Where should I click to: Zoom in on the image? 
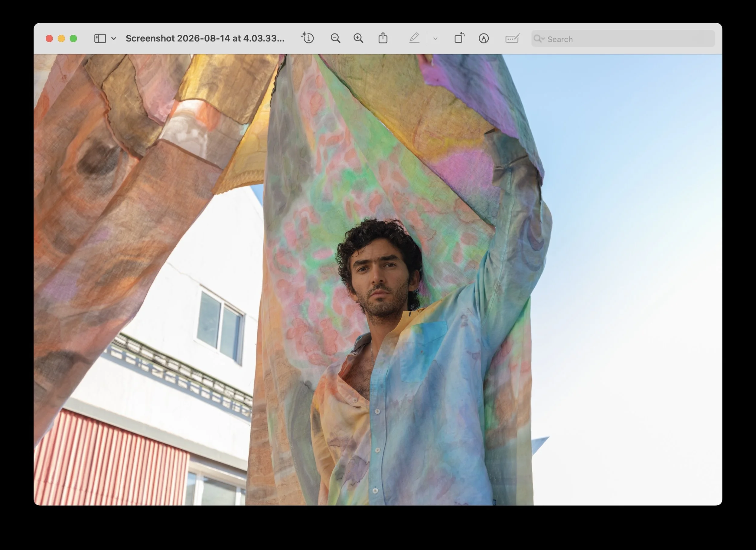(358, 38)
